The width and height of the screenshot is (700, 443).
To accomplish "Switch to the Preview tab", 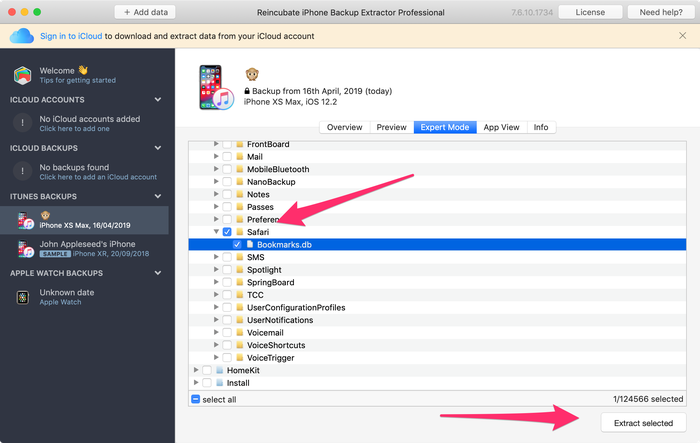I will (x=392, y=127).
